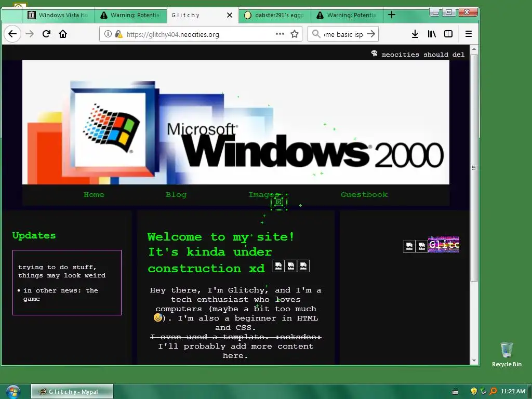
Task: Open the browser home page
Action: click(x=63, y=34)
